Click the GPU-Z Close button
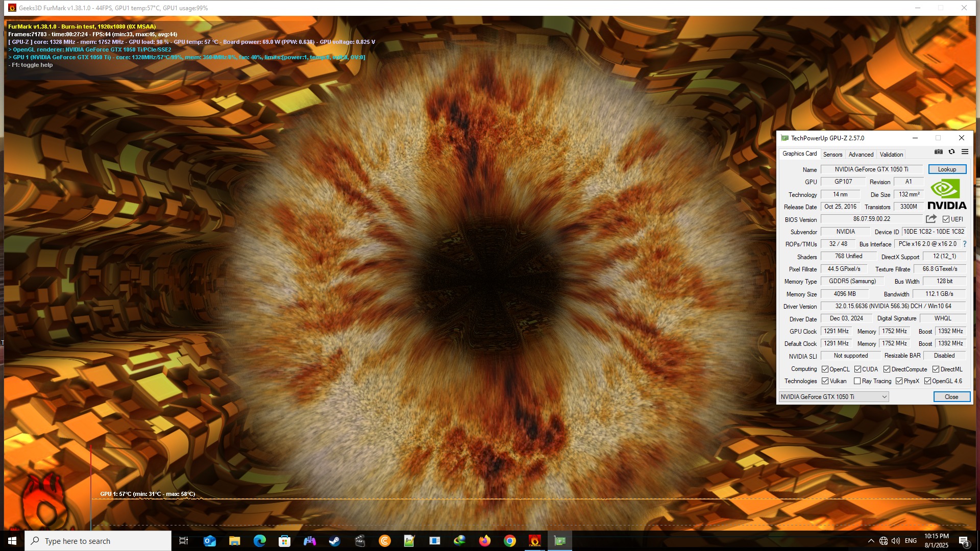The height and width of the screenshot is (551, 980). (x=951, y=397)
